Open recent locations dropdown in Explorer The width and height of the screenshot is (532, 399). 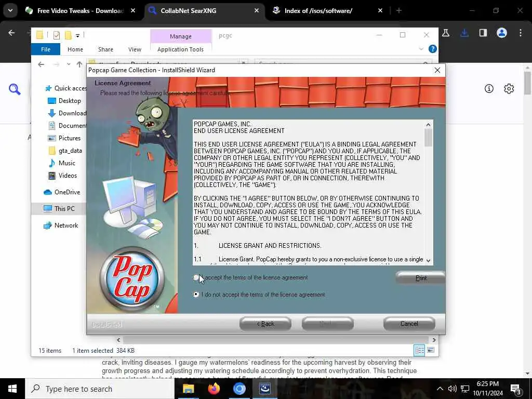(69, 64)
